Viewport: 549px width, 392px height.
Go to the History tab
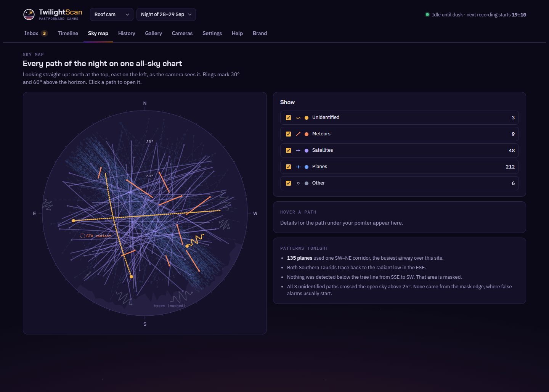(x=127, y=33)
